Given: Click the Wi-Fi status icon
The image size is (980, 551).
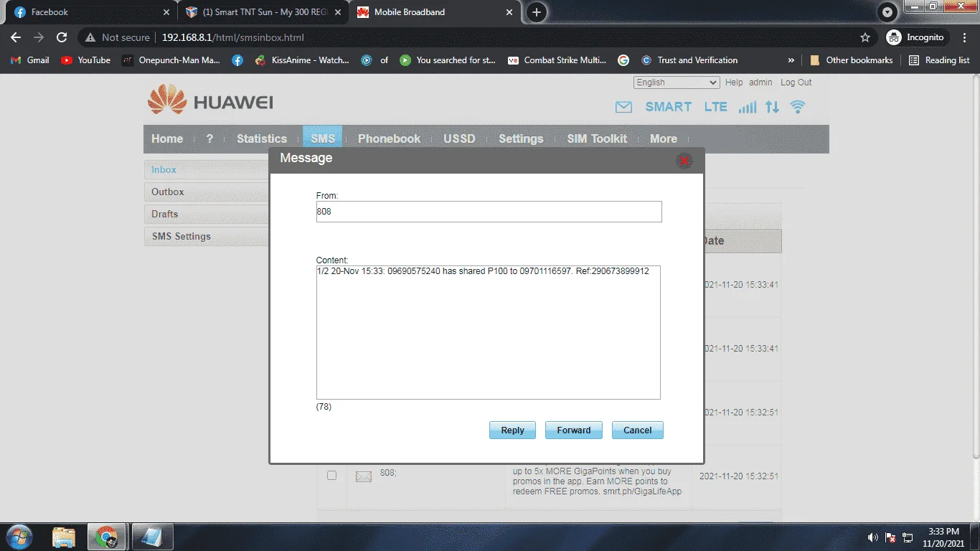Looking at the screenshot, I should pyautogui.click(x=797, y=108).
